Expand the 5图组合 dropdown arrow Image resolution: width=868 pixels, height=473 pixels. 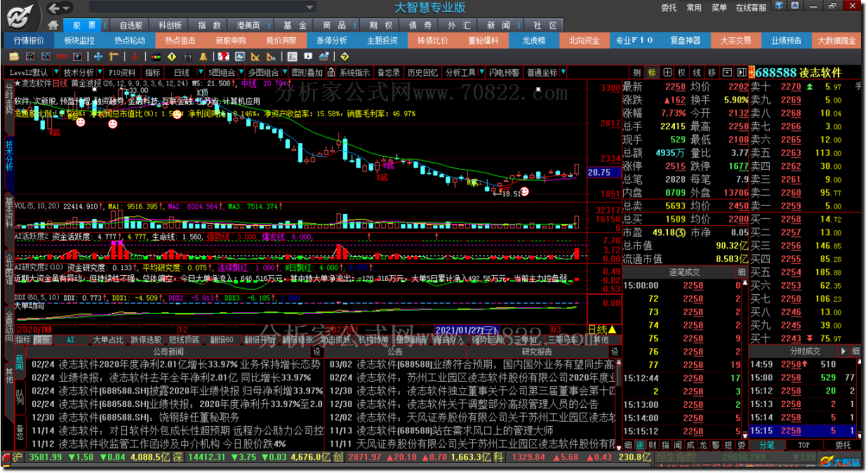(x=240, y=72)
